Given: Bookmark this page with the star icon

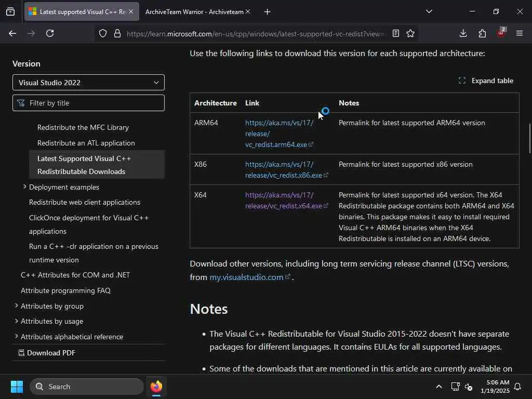Looking at the screenshot, I should 410,33.
